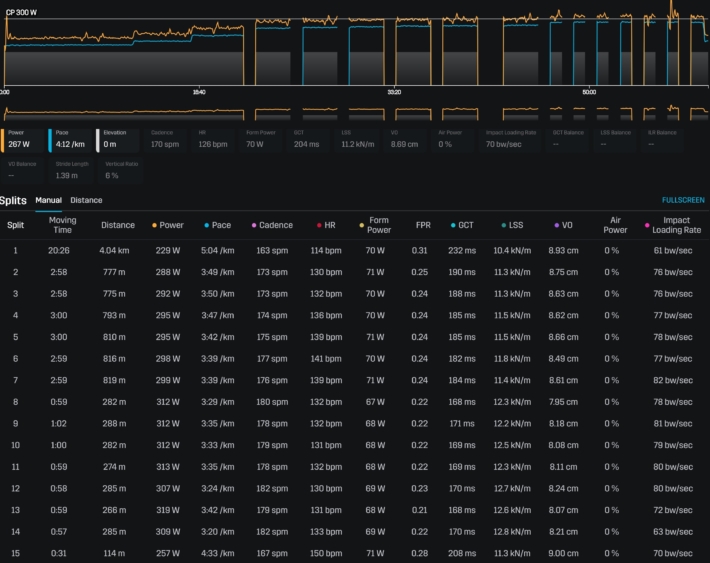Enable the Cadence 170 spm metric tile

(167, 138)
